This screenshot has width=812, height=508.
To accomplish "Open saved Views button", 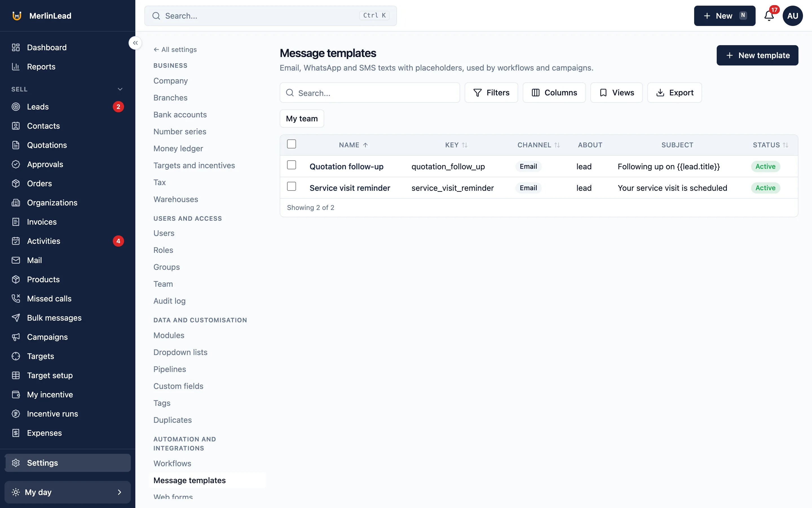I will click(x=616, y=93).
